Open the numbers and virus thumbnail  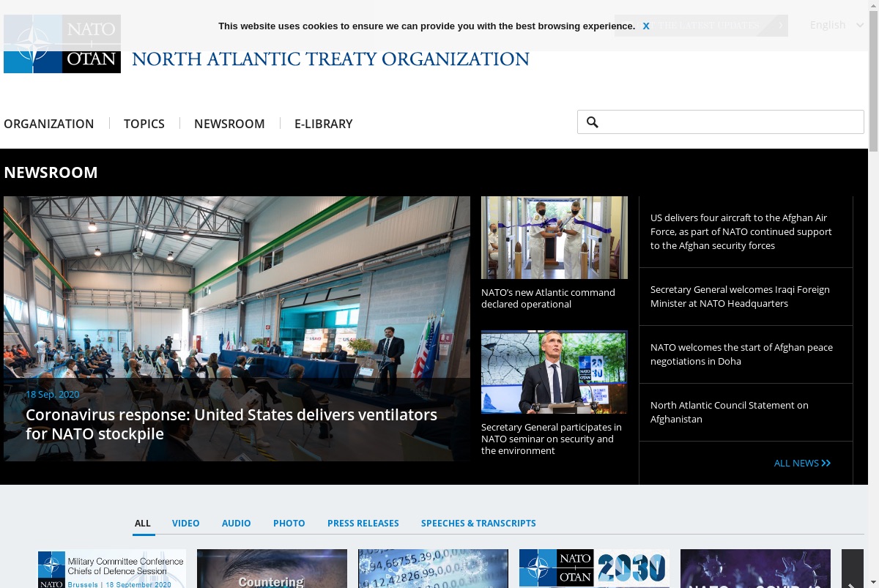coord(433,569)
